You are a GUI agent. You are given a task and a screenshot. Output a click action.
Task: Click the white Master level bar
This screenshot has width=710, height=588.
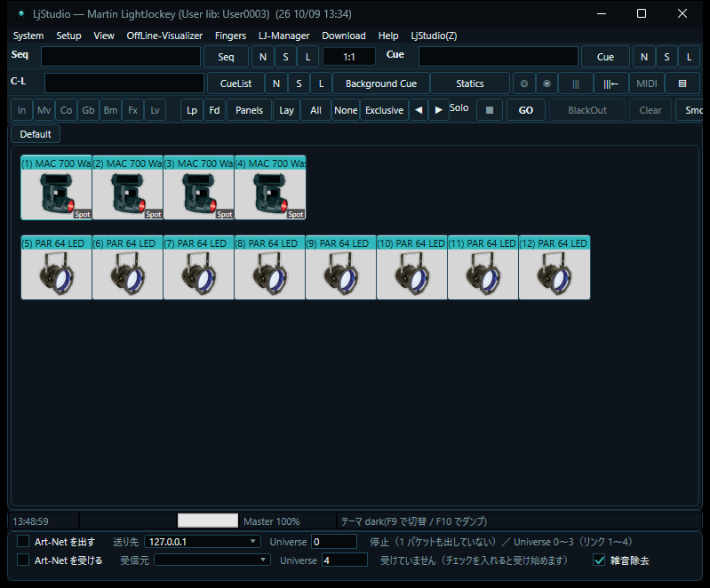208,520
